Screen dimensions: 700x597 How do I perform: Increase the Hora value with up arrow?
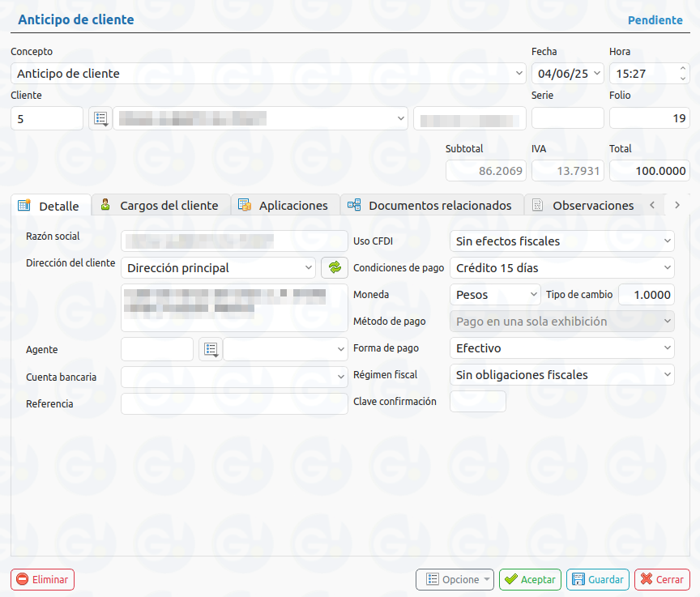tap(683, 68)
